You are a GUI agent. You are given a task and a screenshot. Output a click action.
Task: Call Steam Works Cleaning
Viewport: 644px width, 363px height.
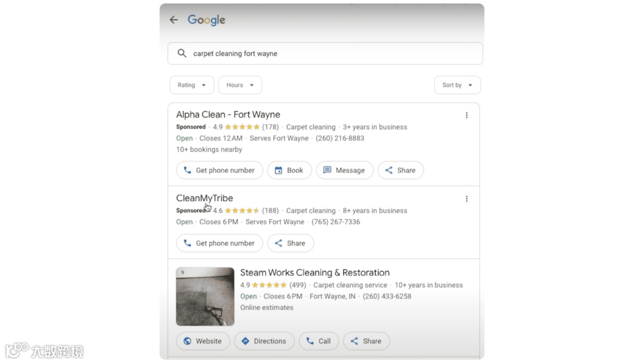(318, 342)
